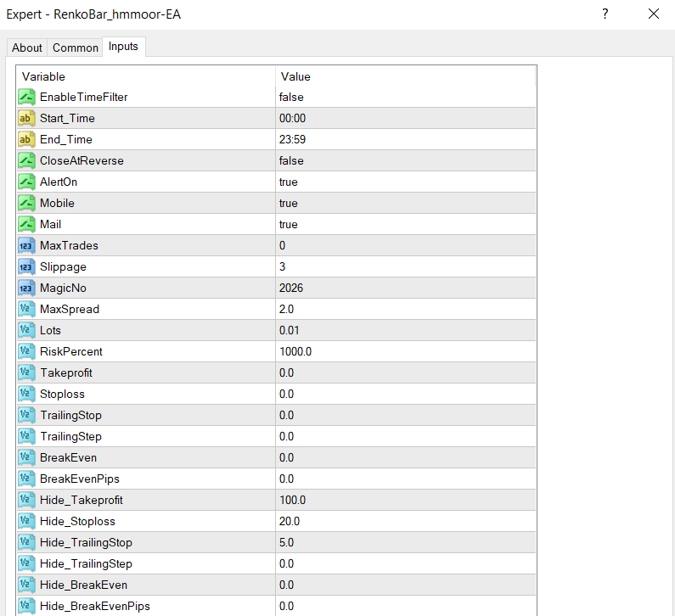Screen dimensions: 675x616
Task: Switch to the About tab
Action: [26, 48]
